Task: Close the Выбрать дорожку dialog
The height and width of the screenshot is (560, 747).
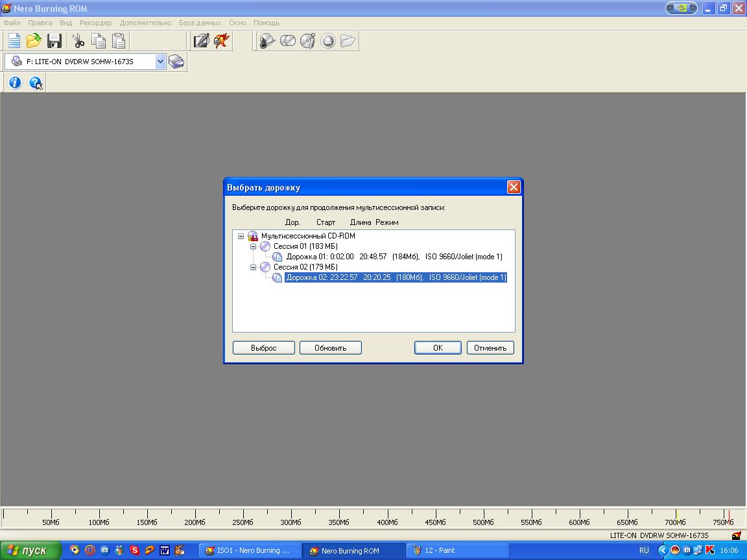Action: point(514,187)
